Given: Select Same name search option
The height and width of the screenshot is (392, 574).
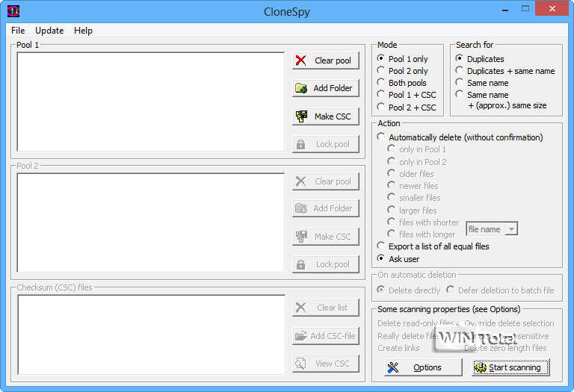Looking at the screenshot, I should pyautogui.click(x=482, y=83).
